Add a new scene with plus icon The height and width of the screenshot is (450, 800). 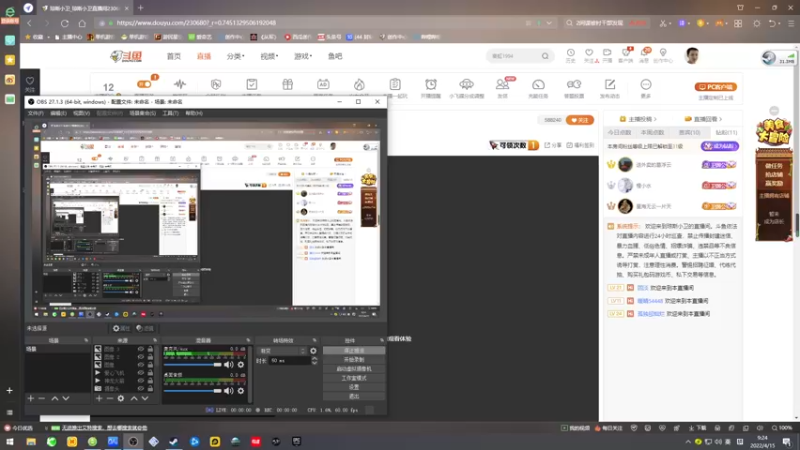[x=31, y=398]
